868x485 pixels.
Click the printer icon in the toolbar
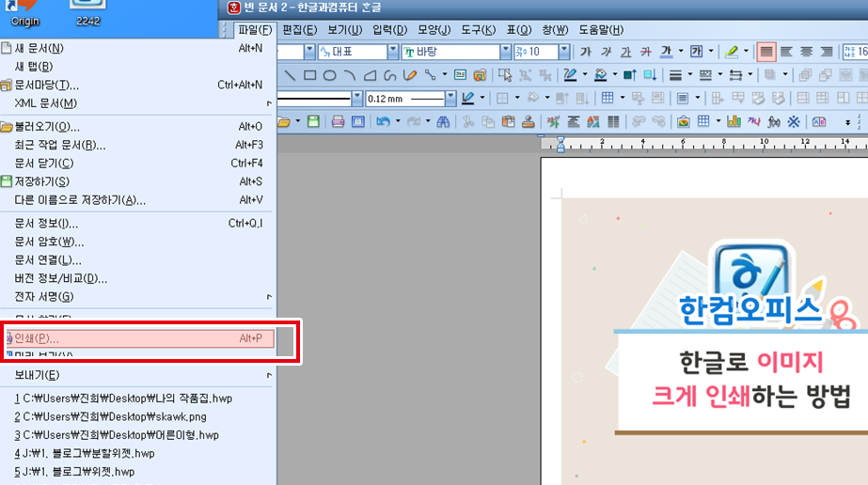[x=338, y=121]
